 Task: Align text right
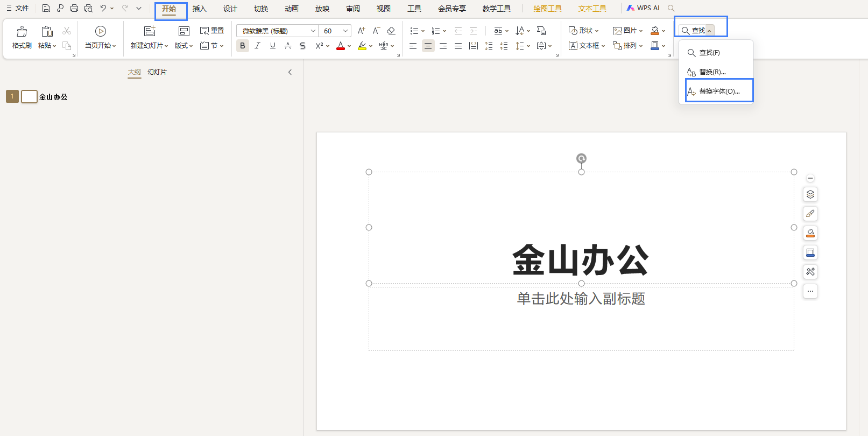pos(443,46)
